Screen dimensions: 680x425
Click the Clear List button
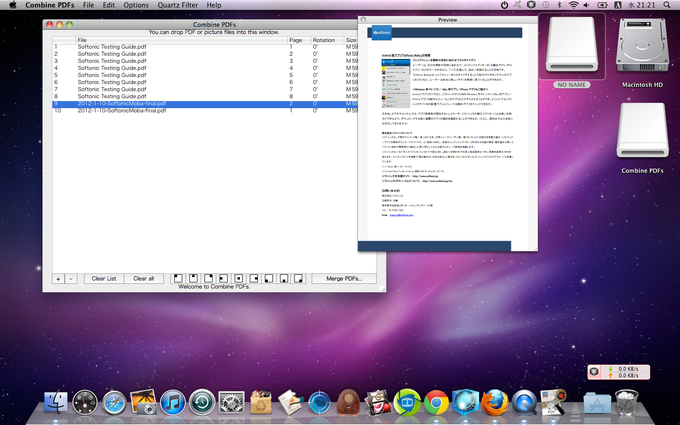point(104,278)
